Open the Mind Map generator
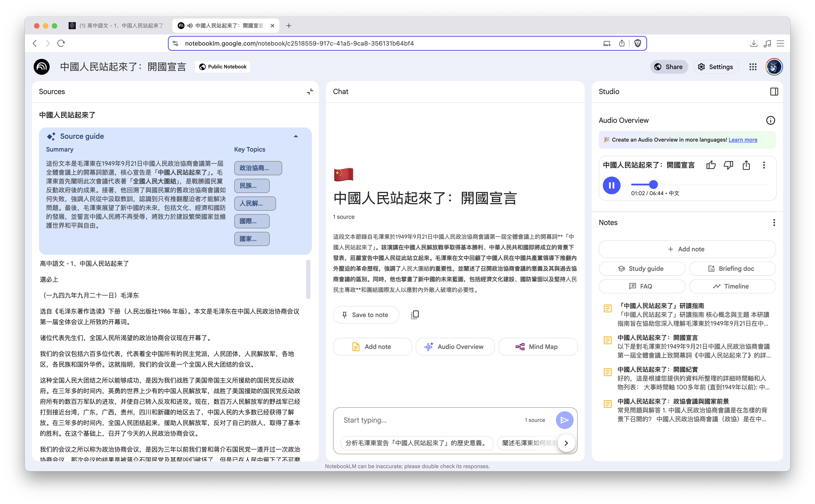815x504 pixels. pyautogui.click(x=538, y=347)
